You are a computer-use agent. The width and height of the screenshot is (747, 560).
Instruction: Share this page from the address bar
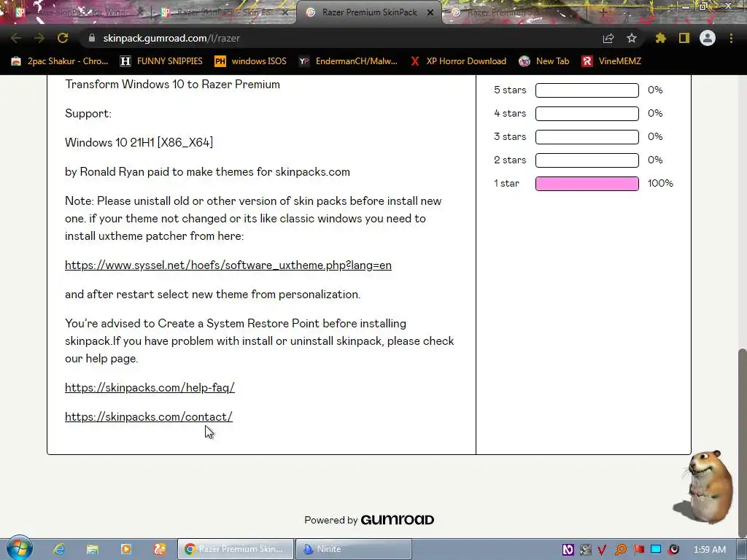point(608,38)
